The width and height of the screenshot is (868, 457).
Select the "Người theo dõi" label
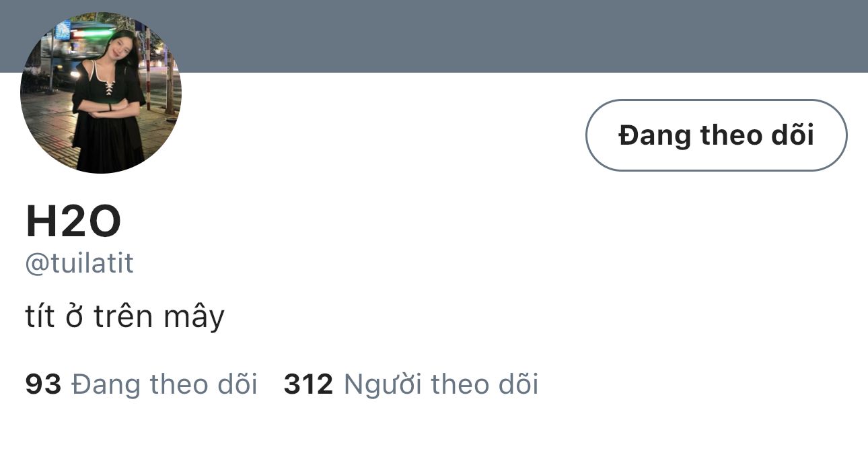[441, 384]
